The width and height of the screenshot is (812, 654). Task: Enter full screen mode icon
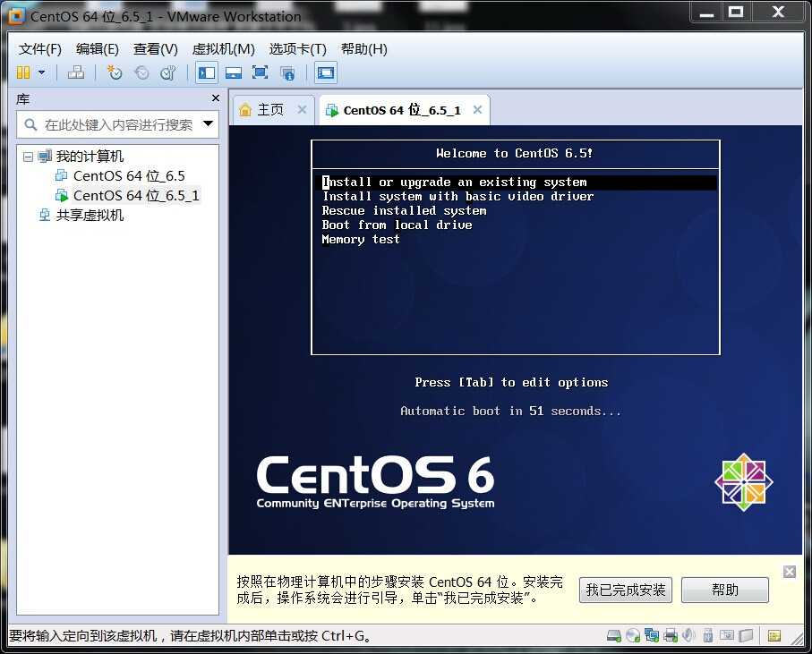pos(260,72)
